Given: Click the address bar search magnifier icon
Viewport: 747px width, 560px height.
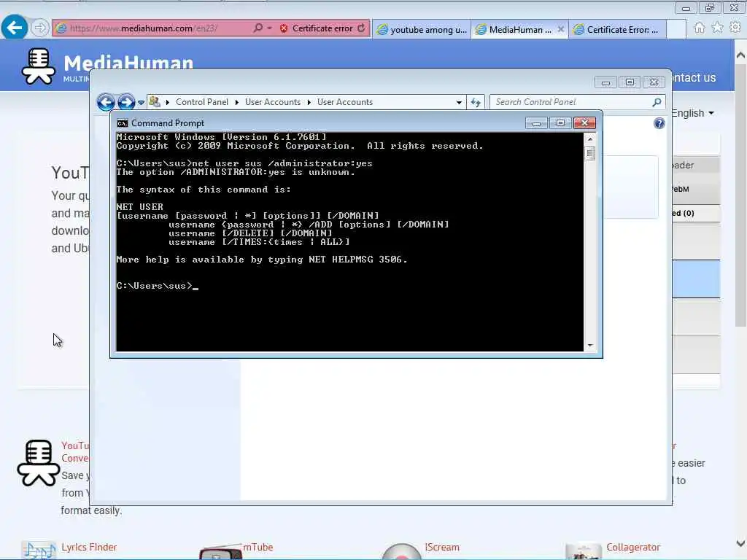Looking at the screenshot, I should tap(258, 28).
